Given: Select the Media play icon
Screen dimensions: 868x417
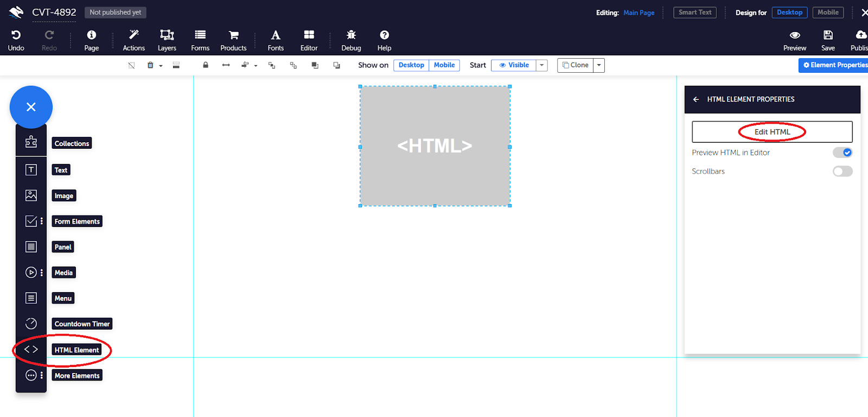Looking at the screenshot, I should [31, 273].
